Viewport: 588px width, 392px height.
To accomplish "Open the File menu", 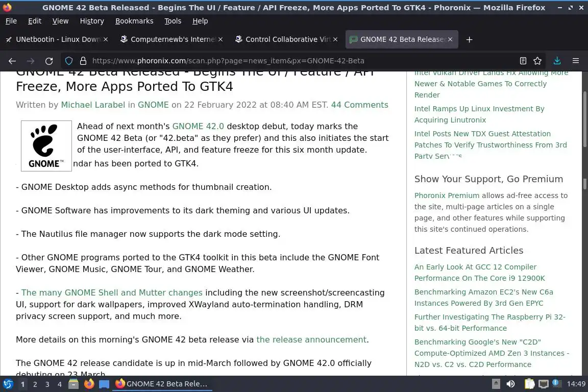I will (11, 21).
